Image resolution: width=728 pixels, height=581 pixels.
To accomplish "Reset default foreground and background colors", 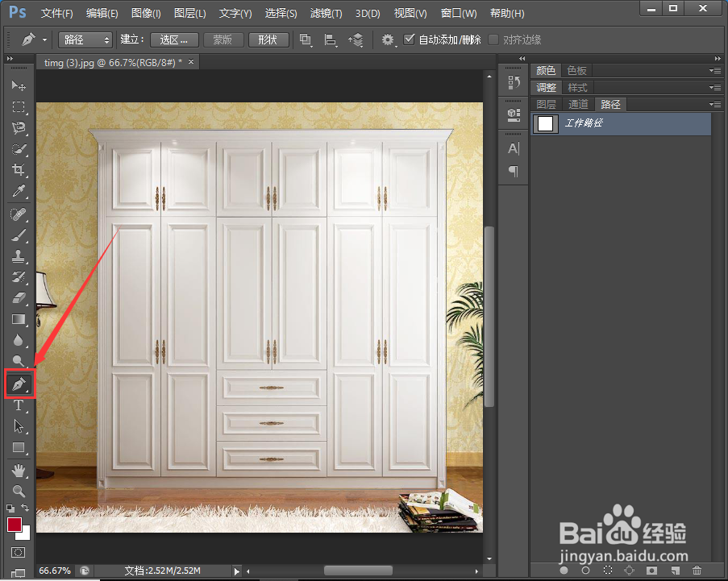I will [10, 508].
